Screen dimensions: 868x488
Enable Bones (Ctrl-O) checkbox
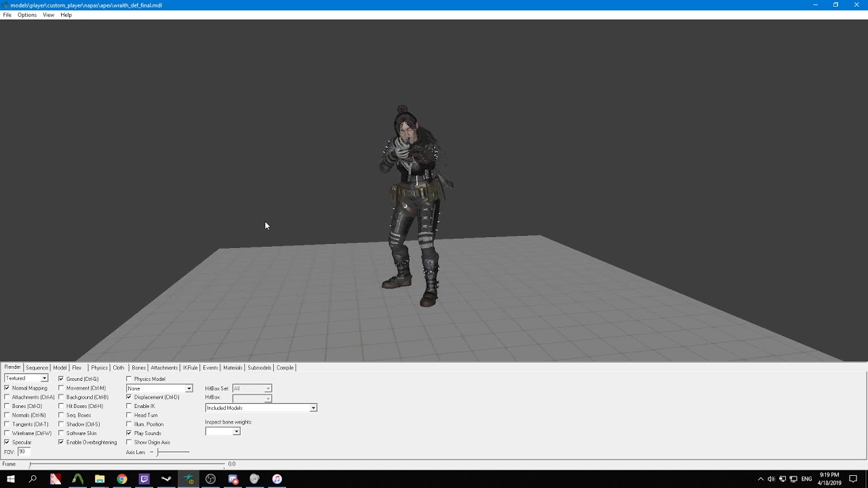point(7,406)
